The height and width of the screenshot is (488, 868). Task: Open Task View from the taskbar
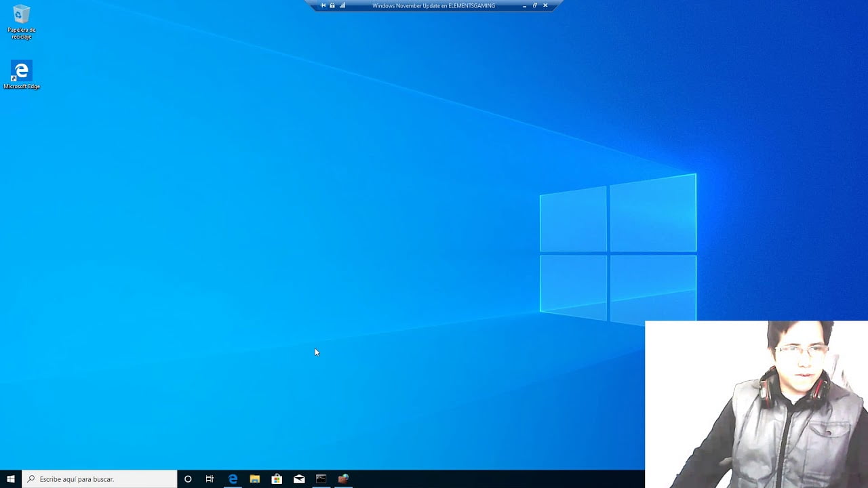pyautogui.click(x=210, y=479)
